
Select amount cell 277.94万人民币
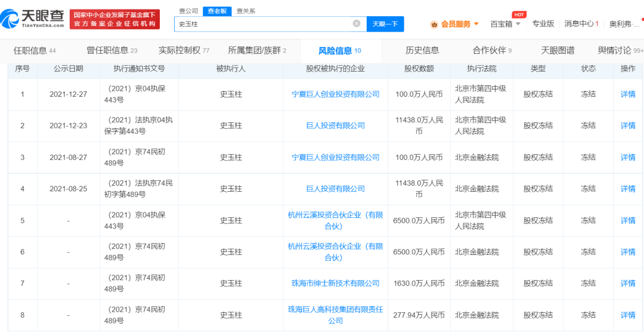point(419,315)
